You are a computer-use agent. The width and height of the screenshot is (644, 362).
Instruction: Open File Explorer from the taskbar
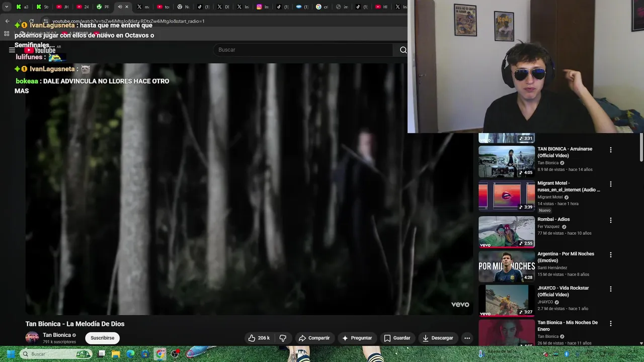[116, 354]
